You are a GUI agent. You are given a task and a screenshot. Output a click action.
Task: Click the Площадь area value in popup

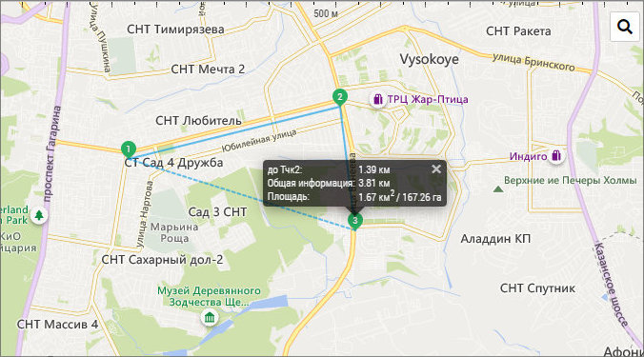tap(399, 197)
